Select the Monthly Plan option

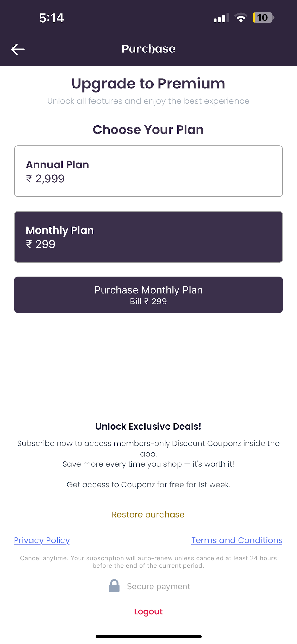pos(148,237)
